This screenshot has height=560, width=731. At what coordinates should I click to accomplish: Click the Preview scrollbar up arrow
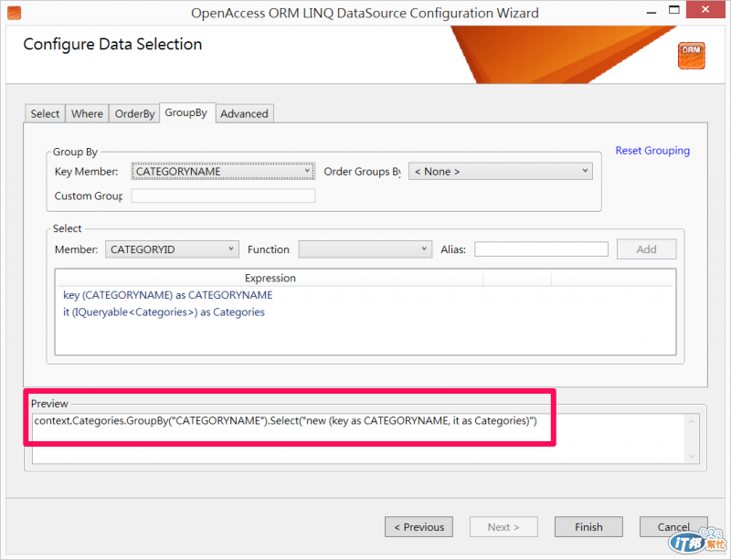(x=692, y=421)
